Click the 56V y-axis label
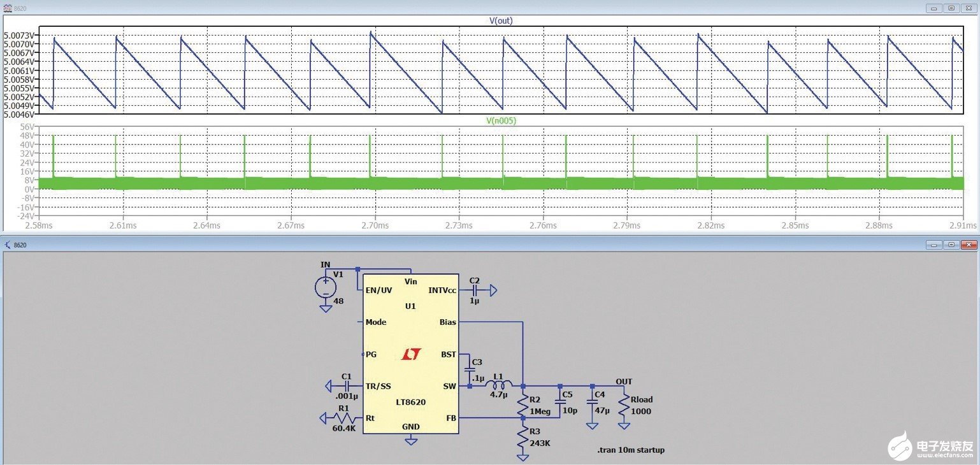 coord(27,127)
